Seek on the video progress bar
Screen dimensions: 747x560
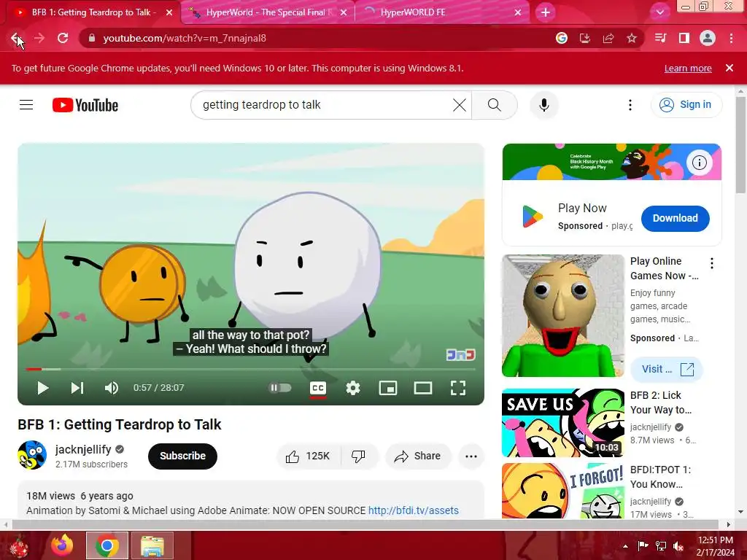(x=251, y=369)
